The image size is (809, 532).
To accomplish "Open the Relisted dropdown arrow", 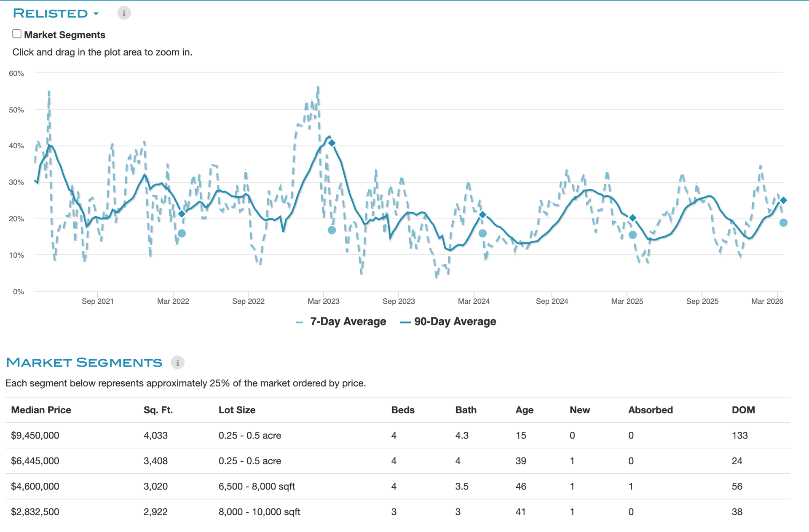I will [96, 14].
